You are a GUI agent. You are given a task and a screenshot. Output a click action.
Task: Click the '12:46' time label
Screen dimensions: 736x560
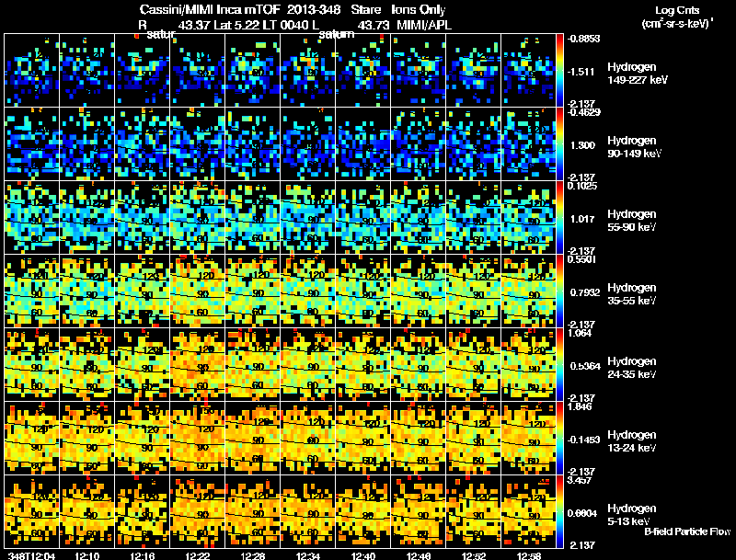click(419, 556)
